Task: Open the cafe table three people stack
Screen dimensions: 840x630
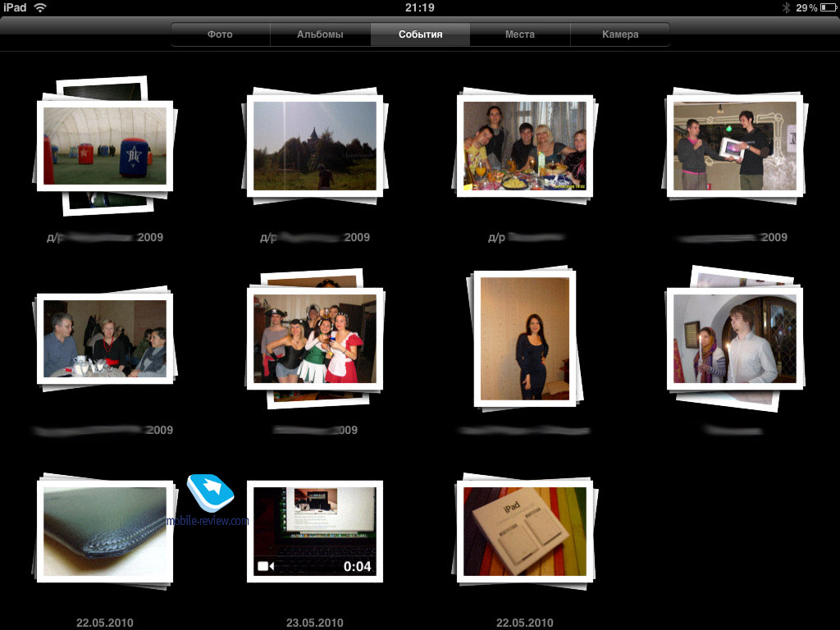Action: [x=105, y=339]
